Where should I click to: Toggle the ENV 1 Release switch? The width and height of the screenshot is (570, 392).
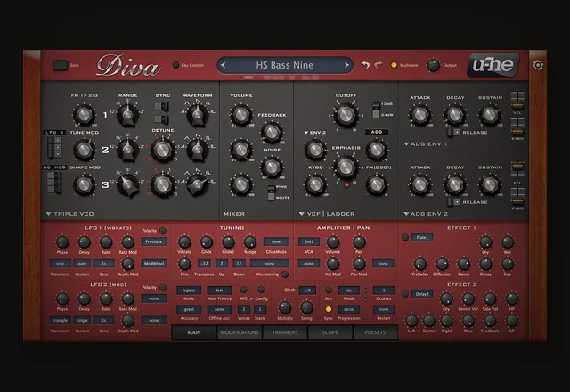tap(454, 133)
